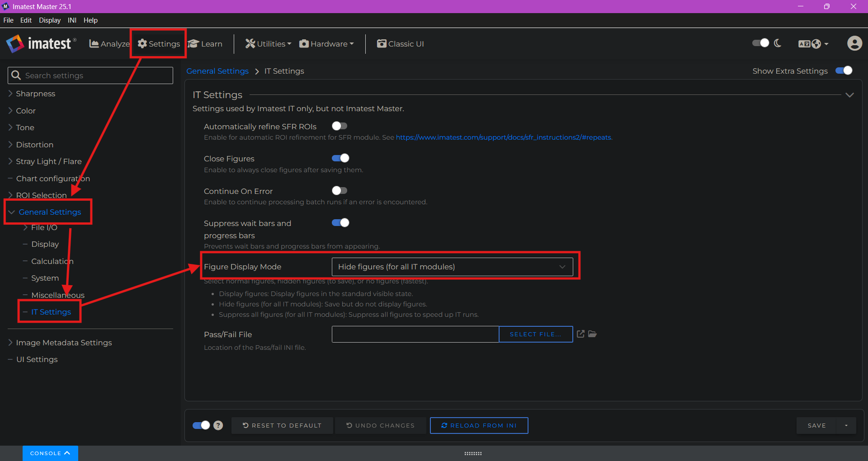
Task: Click the open folder icon
Action: [592, 334]
